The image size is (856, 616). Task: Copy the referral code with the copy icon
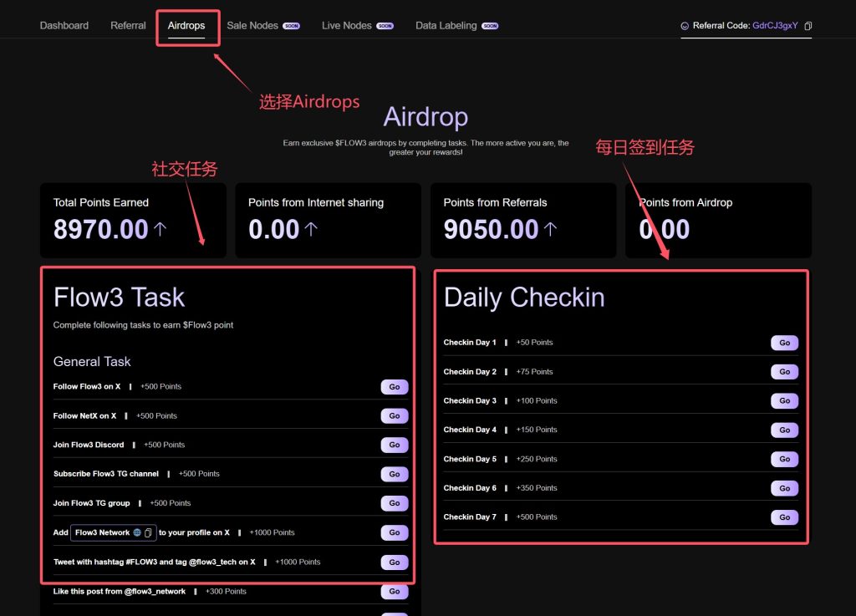click(808, 26)
